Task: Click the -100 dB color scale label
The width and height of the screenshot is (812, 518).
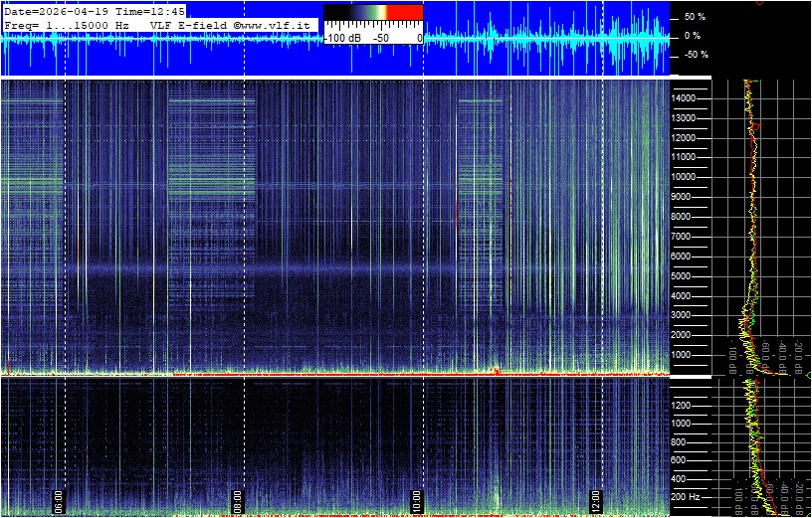Action: (x=342, y=39)
